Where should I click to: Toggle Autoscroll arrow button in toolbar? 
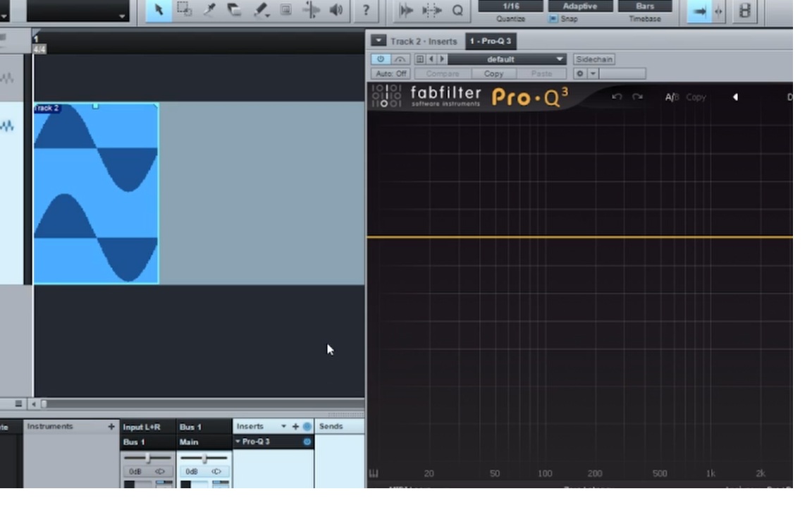(x=699, y=11)
